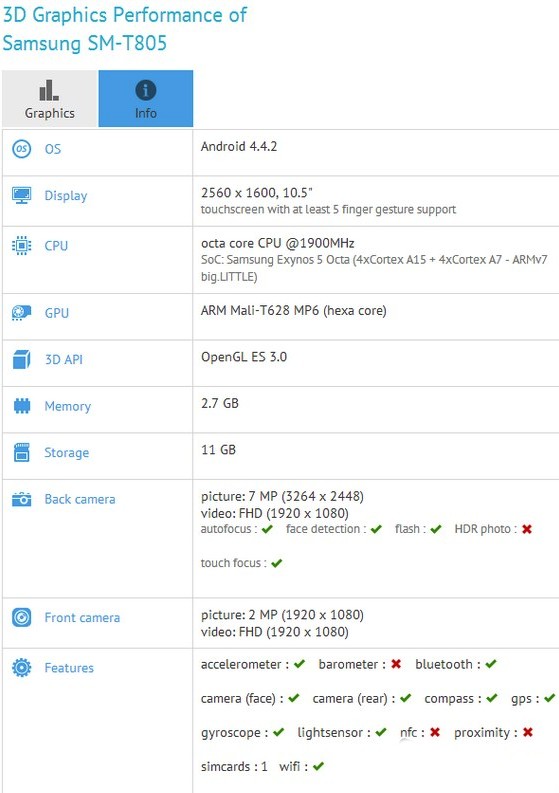559x793 pixels.
Task: Select the Info tab
Action: 146,99
